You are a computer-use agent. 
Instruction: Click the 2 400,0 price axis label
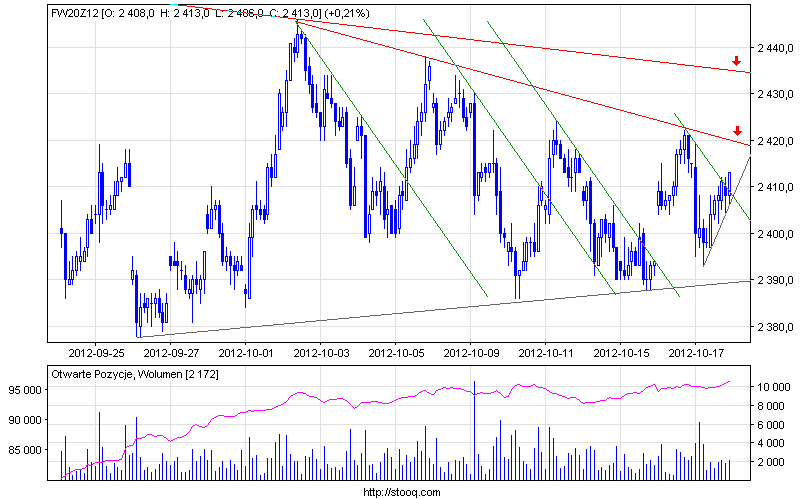tap(776, 234)
